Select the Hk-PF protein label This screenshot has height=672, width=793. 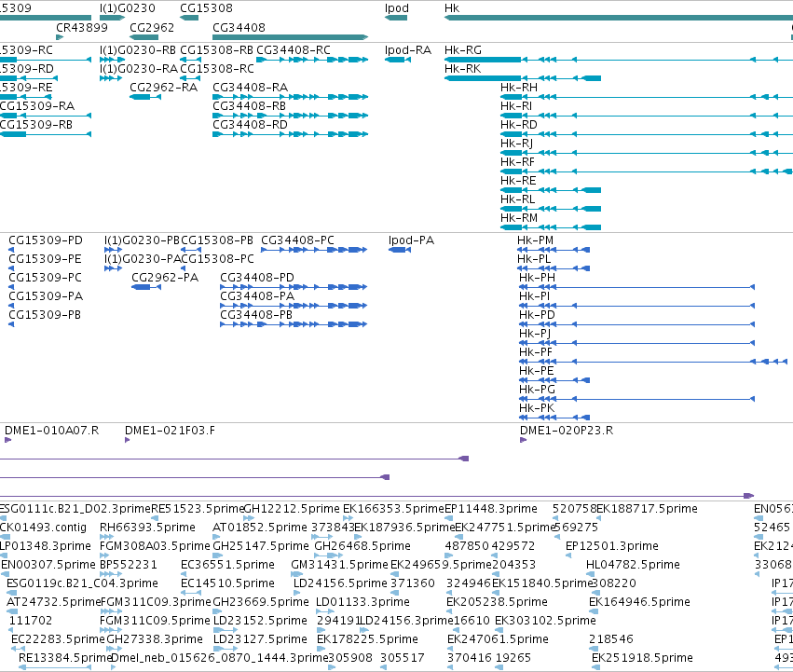536,352
